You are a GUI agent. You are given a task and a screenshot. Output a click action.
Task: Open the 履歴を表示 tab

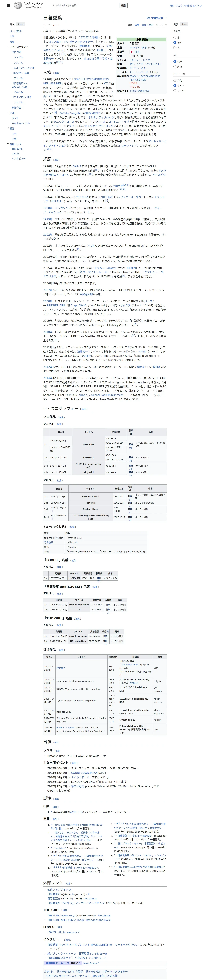[x=148, y=25]
